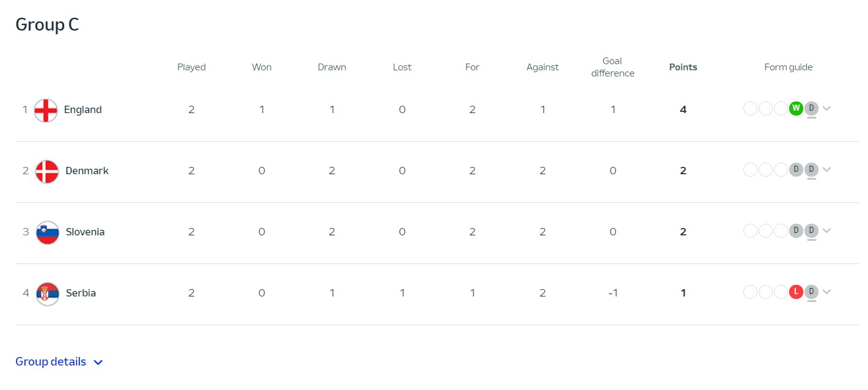Click Slovenia's first D form badge
Viewport: 868px width, 390px height.
point(796,230)
